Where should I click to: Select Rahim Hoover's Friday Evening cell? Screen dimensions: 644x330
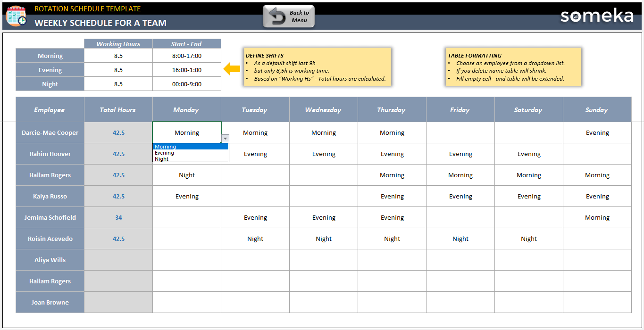(460, 154)
